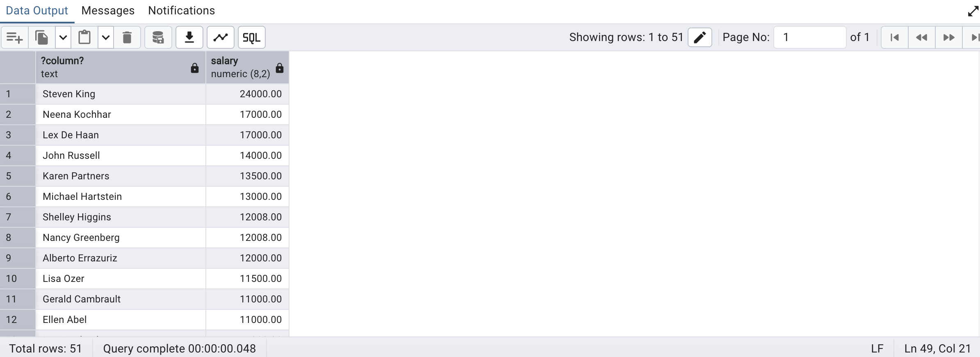Screen dimensions: 980x357
Task: Open the Notifications tab
Action: pos(181,11)
